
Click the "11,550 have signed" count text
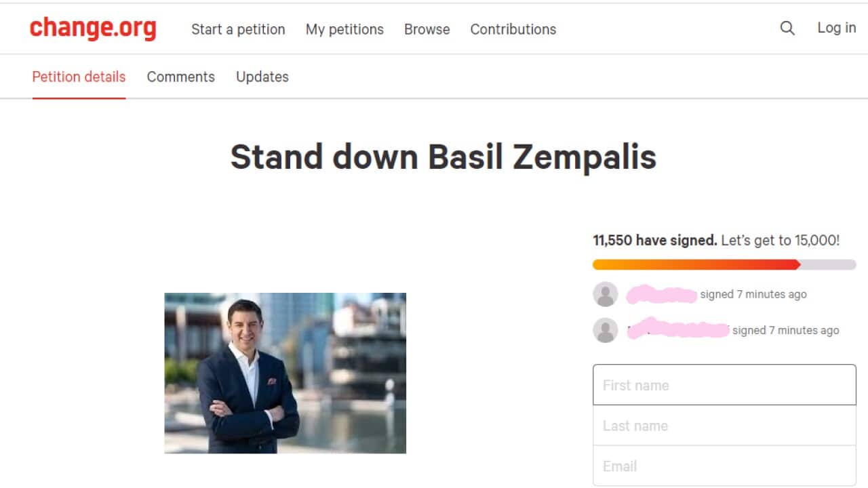coord(654,241)
